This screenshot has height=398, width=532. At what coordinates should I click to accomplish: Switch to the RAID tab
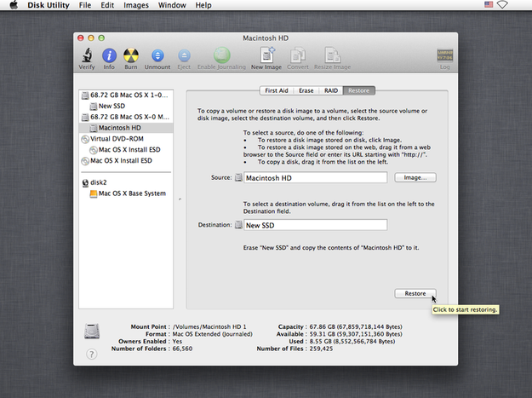click(x=331, y=90)
